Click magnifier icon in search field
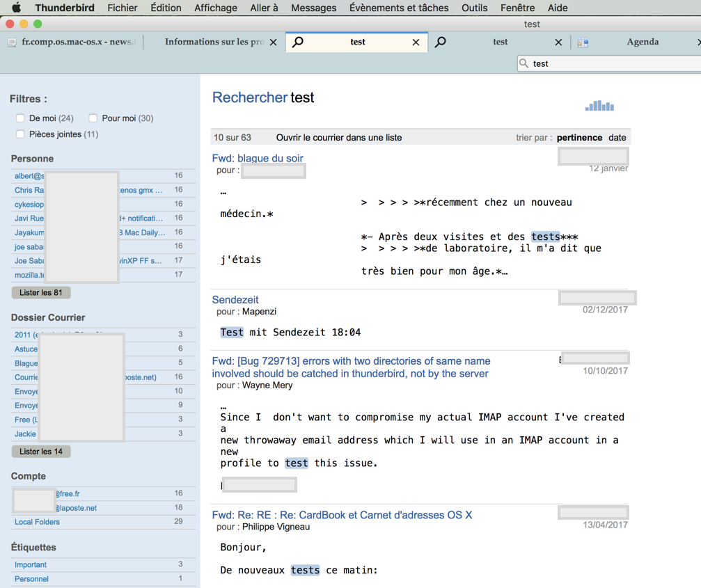The image size is (701, 588). (524, 63)
